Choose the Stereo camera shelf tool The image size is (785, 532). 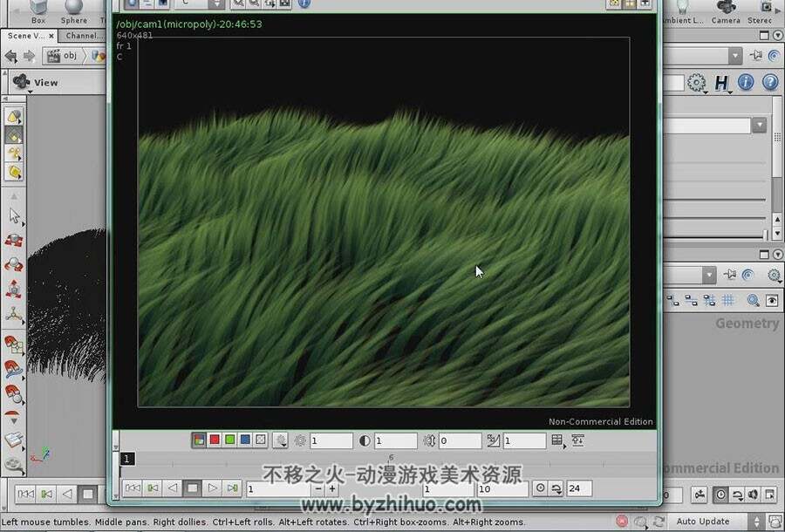coord(761,12)
